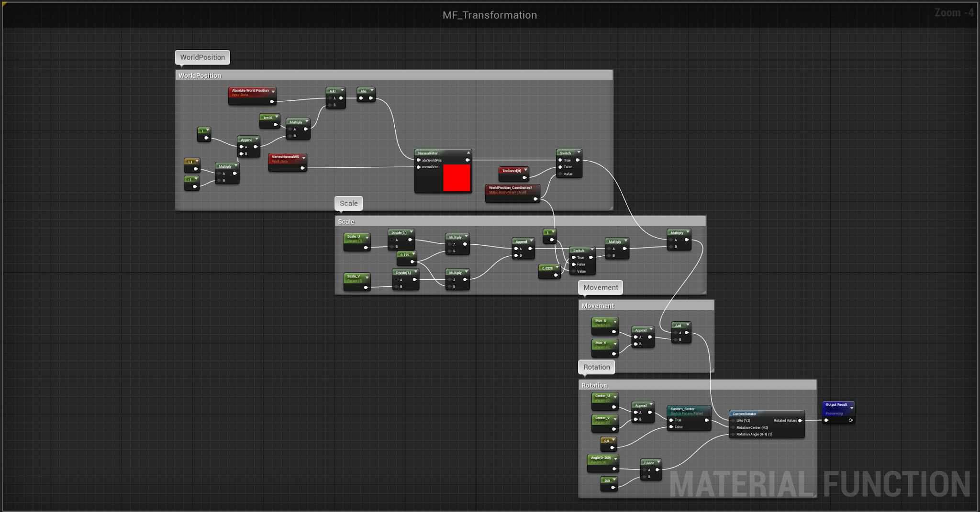Open the chevron on the Scale_V parameter node

pos(367,278)
